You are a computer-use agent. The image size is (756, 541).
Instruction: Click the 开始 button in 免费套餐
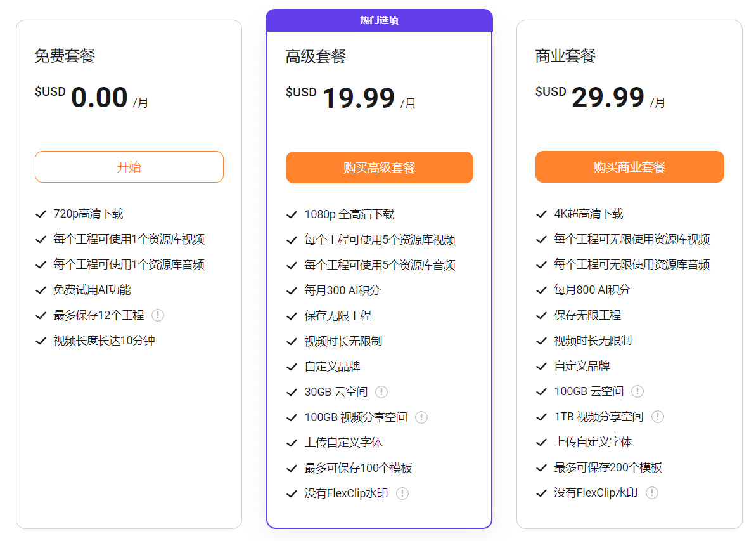point(129,167)
